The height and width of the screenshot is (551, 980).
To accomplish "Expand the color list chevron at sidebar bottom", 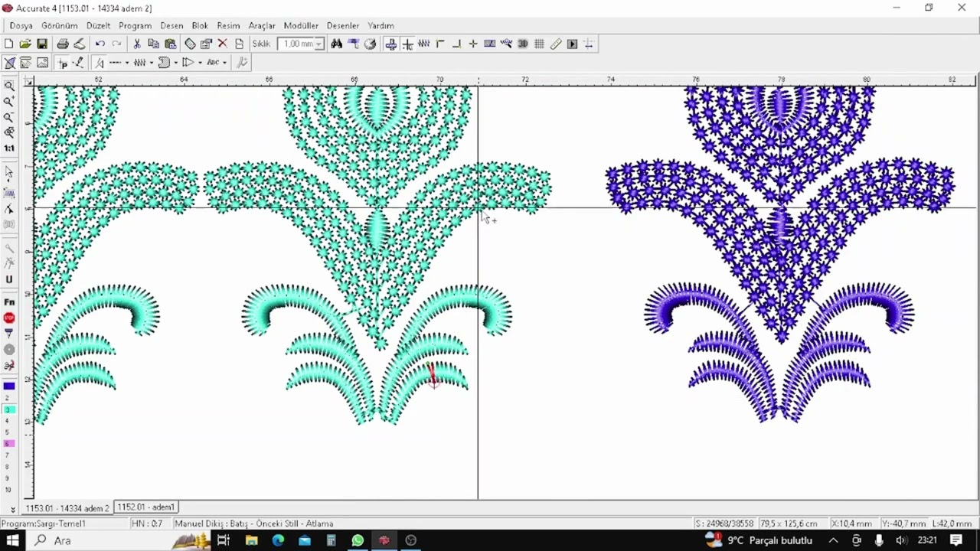I will [x=13, y=509].
